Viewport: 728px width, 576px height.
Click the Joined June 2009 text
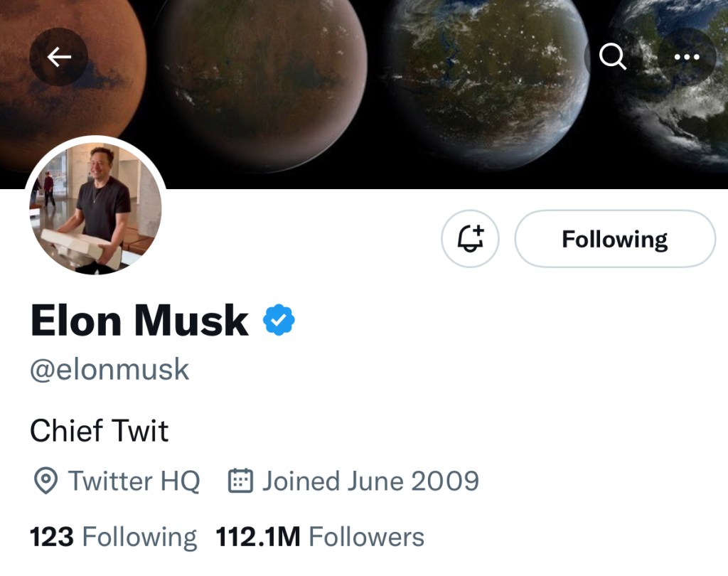tap(370, 481)
